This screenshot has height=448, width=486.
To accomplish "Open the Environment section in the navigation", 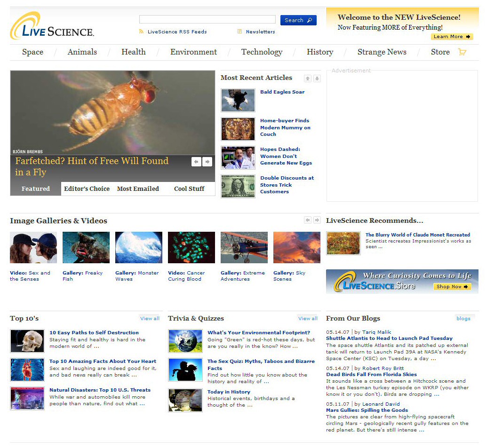I will click(193, 52).
